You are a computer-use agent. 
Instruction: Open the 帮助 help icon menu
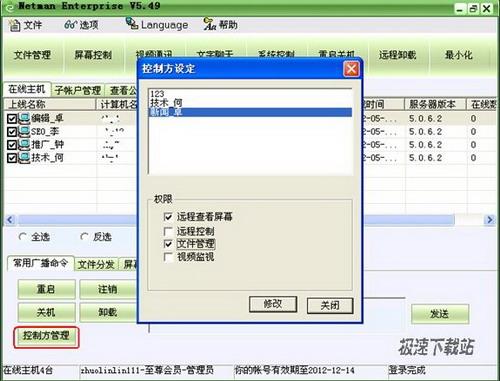click(x=210, y=24)
